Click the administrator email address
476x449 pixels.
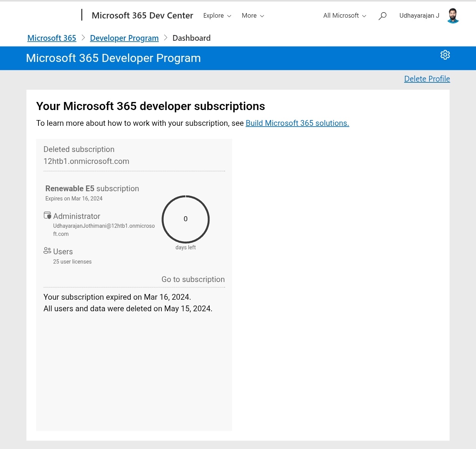click(x=104, y=230)
